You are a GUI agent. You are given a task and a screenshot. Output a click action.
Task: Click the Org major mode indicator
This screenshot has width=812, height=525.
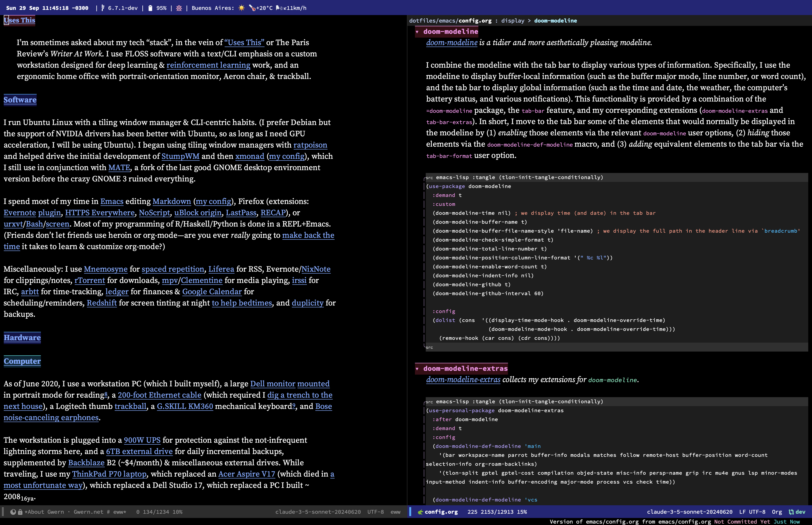[x=777, y=512]
